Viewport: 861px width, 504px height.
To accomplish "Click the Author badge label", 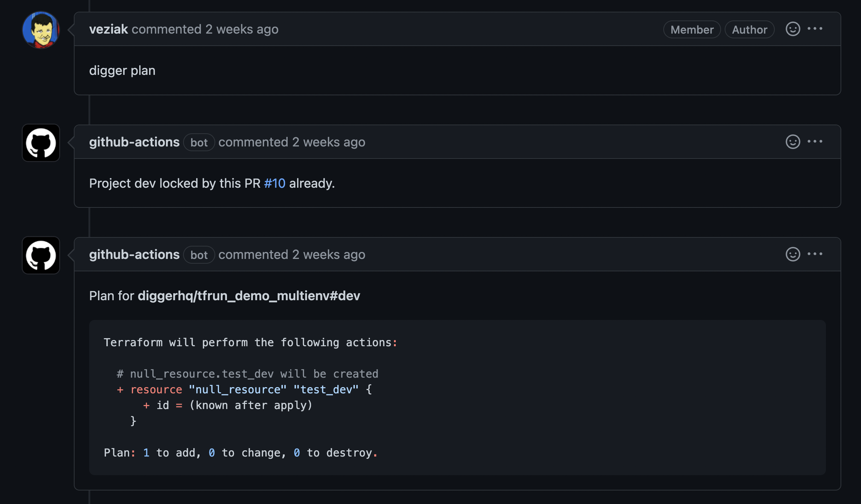I will (x=749, y=30).
